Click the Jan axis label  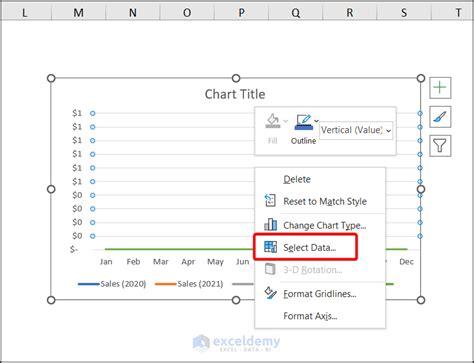pyautogui.click(x=106, y=262)
